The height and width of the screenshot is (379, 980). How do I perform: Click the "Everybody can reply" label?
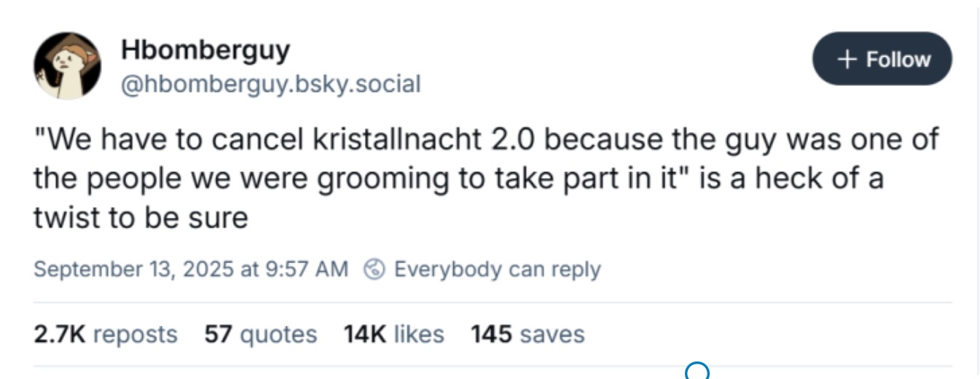pos(498,270)
